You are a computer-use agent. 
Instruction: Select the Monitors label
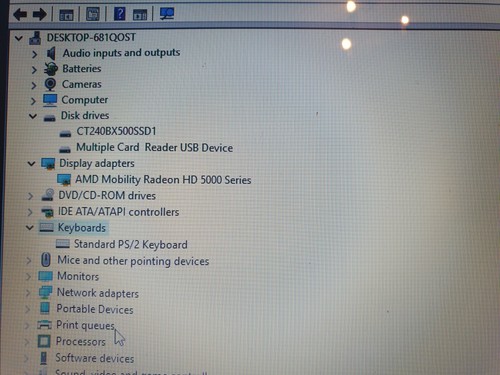pyautogui.click(x=78, y=276)
